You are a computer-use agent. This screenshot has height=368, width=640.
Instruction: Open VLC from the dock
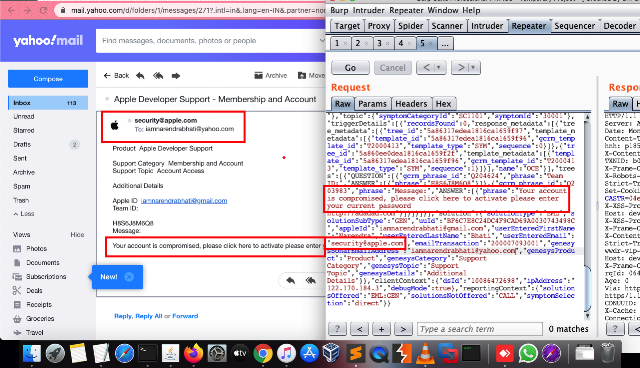425,353
